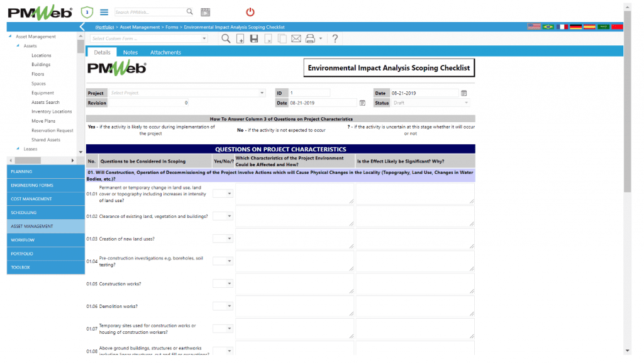Click the Portfolio breadcrumb link
The width and height of the screenshot is (644, 364).
coord(105,27)
